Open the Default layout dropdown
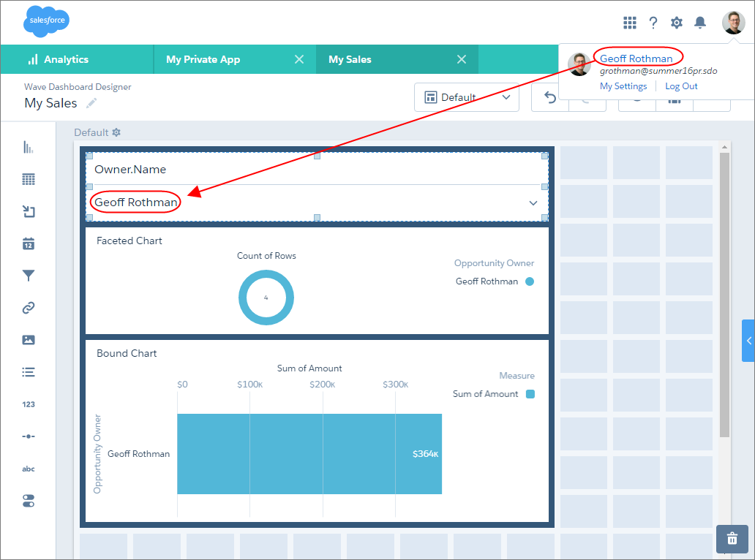The width and height of the screenshot is (755, 560). [x=467, y=97]
